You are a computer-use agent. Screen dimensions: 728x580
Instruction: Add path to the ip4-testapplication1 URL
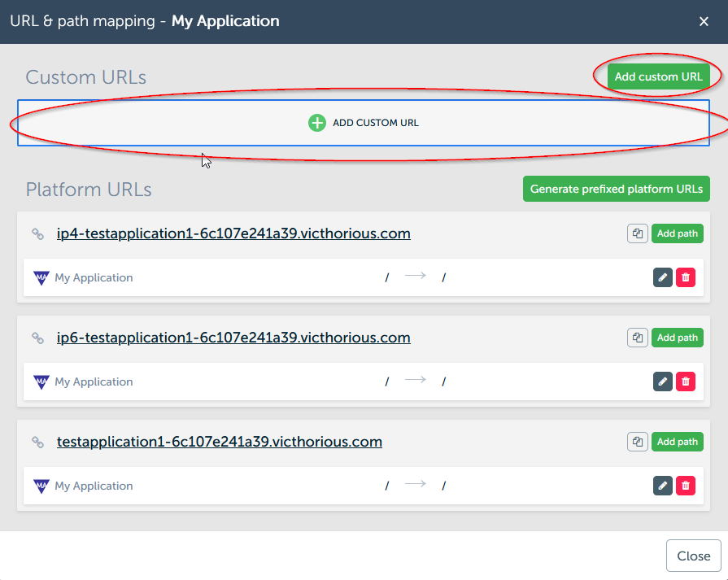tap(677, 233)
